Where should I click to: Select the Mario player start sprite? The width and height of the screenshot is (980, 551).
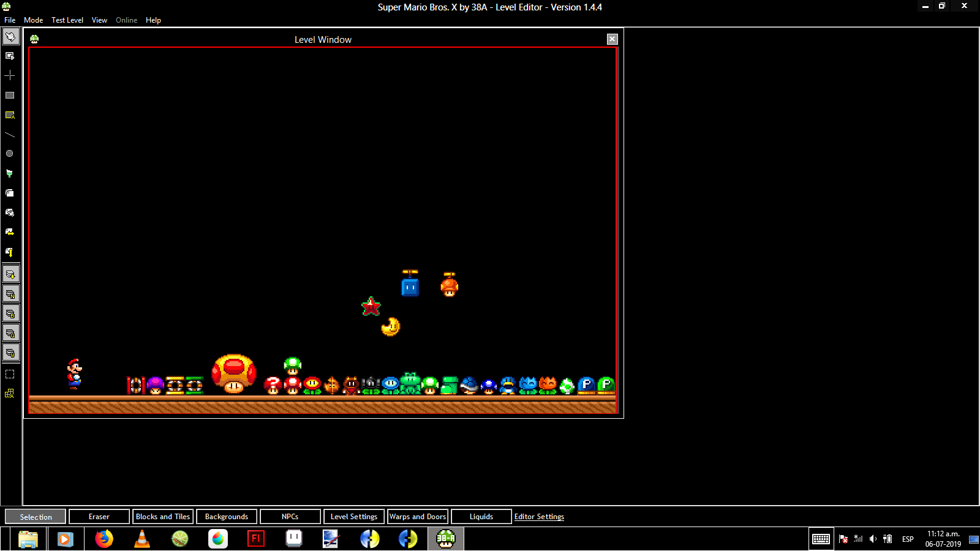pos(74,374)
